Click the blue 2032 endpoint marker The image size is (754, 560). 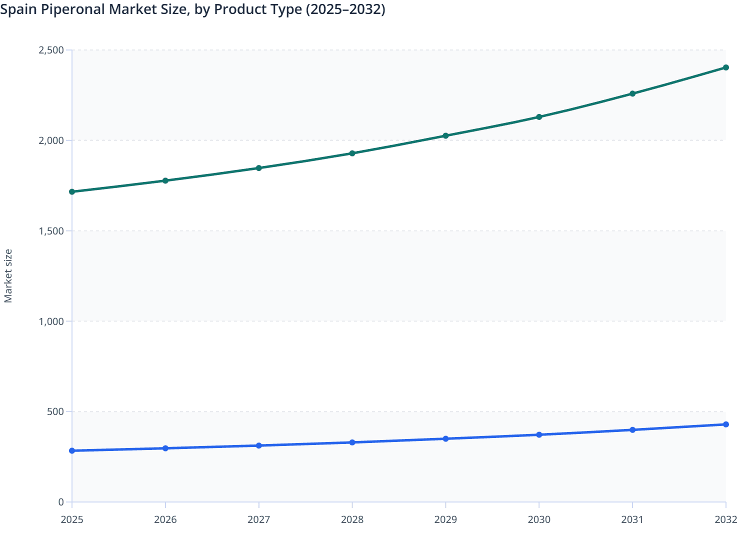pyautogui.click(x=725, y=424)
